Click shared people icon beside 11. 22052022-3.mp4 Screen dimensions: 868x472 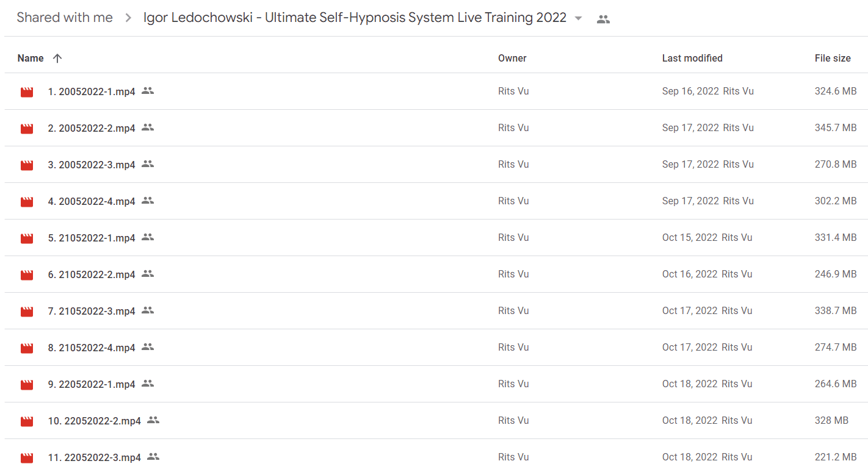click(153, 457)
